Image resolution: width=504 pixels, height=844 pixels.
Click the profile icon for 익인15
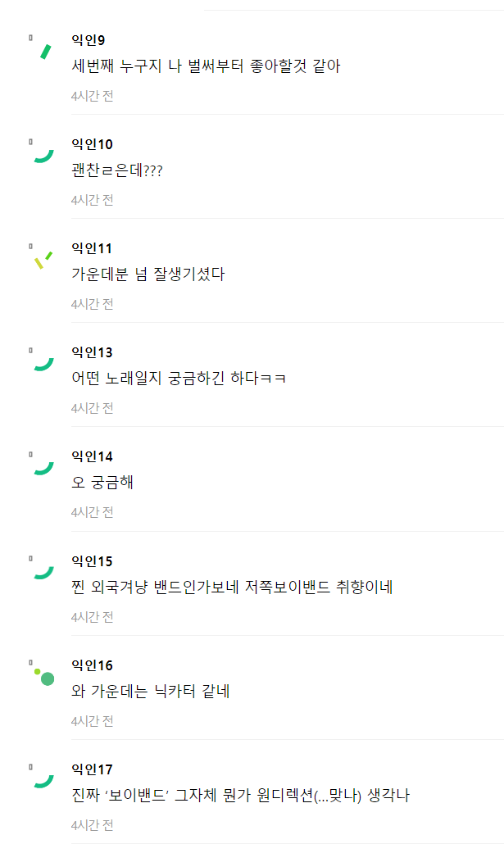[42, 570]
